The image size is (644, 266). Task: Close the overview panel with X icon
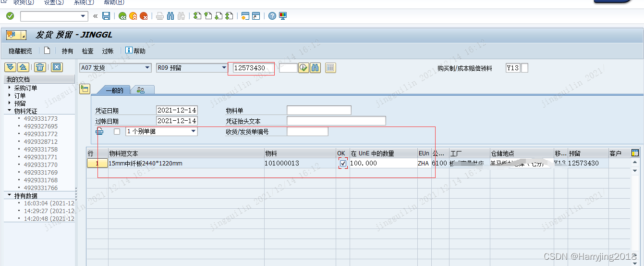coord(57,67)
